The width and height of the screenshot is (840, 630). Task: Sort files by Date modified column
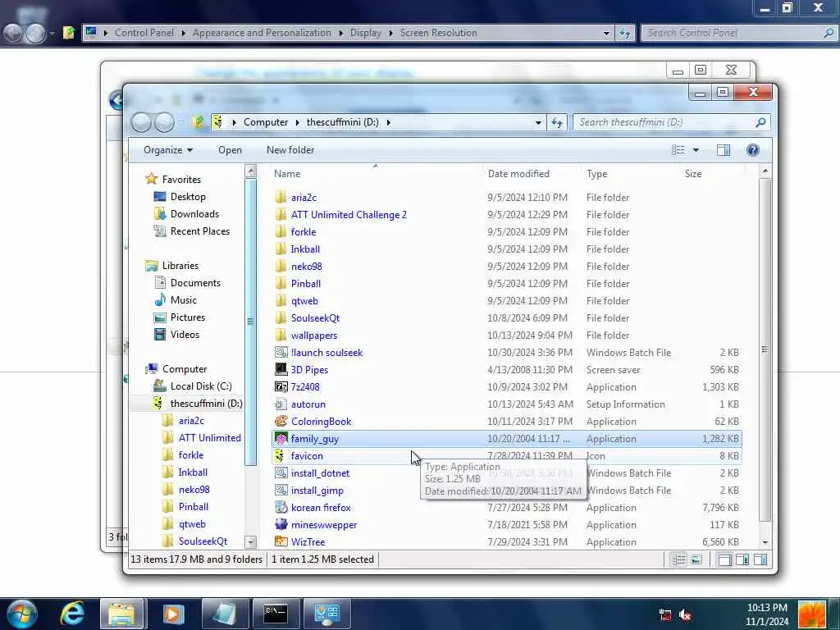pyautogui.click(x=532, y=174)
